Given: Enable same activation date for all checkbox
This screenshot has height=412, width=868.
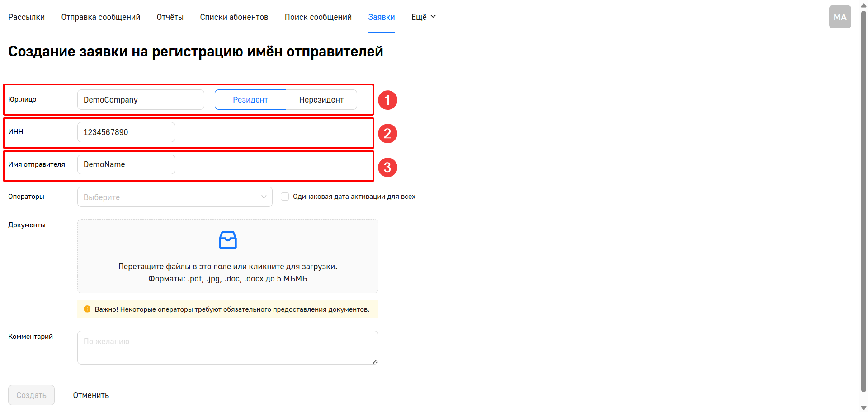Looking at the screenshot, I should (x=285, y=197).
